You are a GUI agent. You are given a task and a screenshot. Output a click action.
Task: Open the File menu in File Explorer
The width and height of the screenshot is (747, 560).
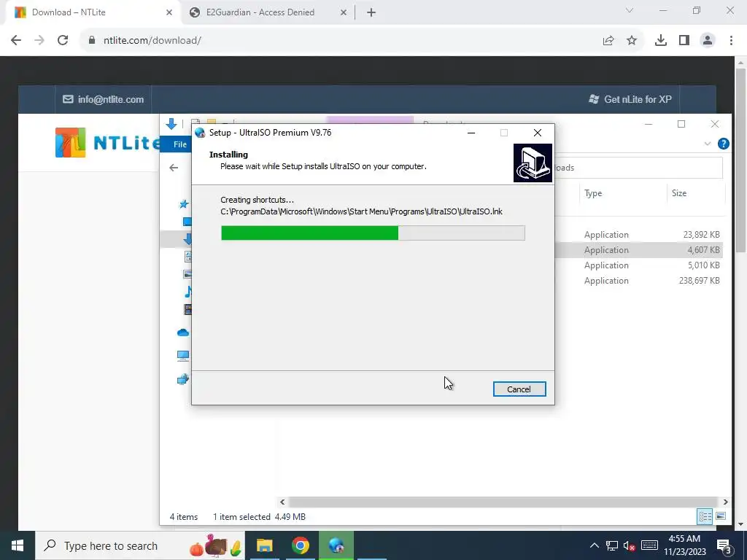[179, 144]
